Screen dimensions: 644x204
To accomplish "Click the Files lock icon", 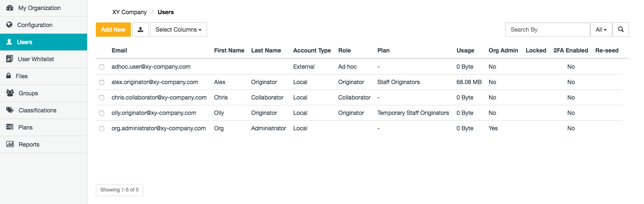I will (x=8, y=76).
